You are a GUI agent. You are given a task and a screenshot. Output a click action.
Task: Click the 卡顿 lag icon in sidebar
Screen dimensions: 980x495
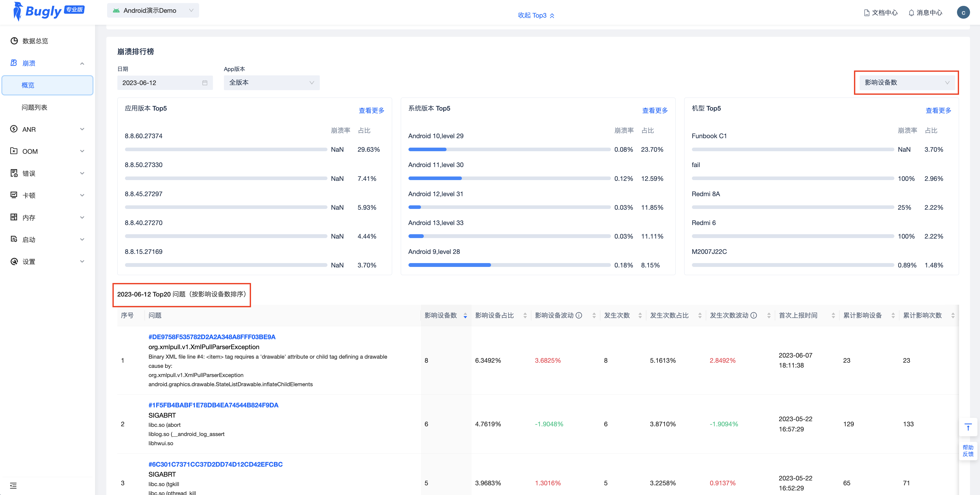[14, 195]
